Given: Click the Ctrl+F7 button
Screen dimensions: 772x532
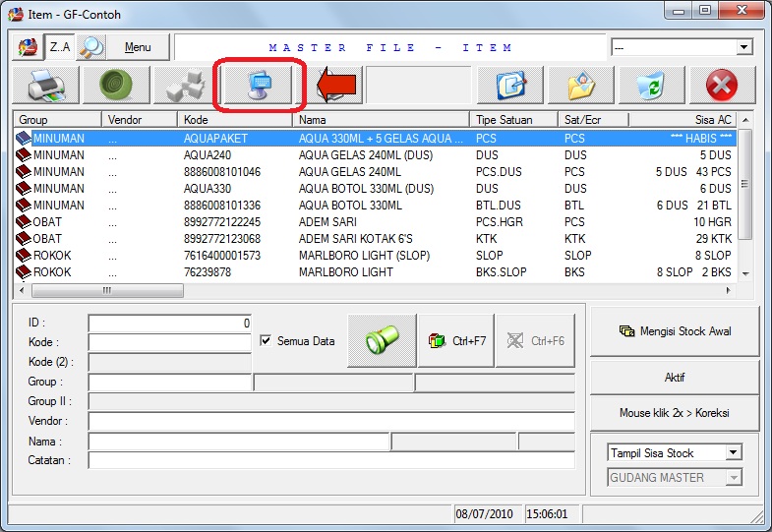Looking at the screenshot, I should tap(456, 340).
